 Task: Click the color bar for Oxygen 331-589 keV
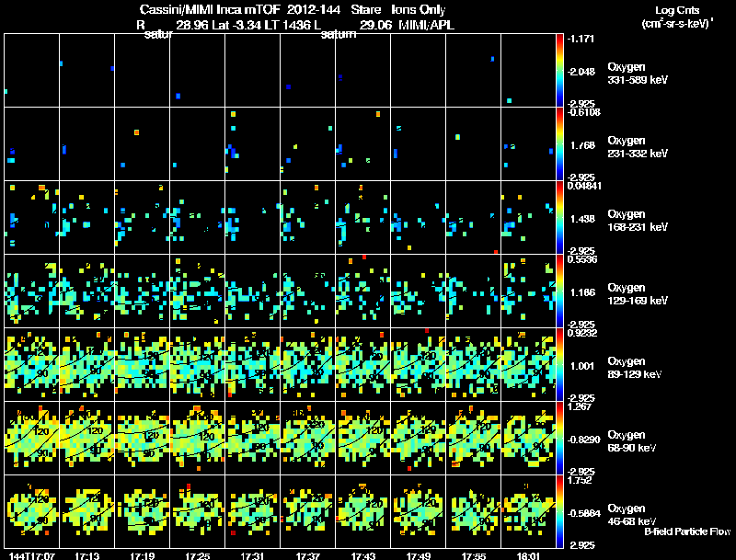(x=559, y=71)
